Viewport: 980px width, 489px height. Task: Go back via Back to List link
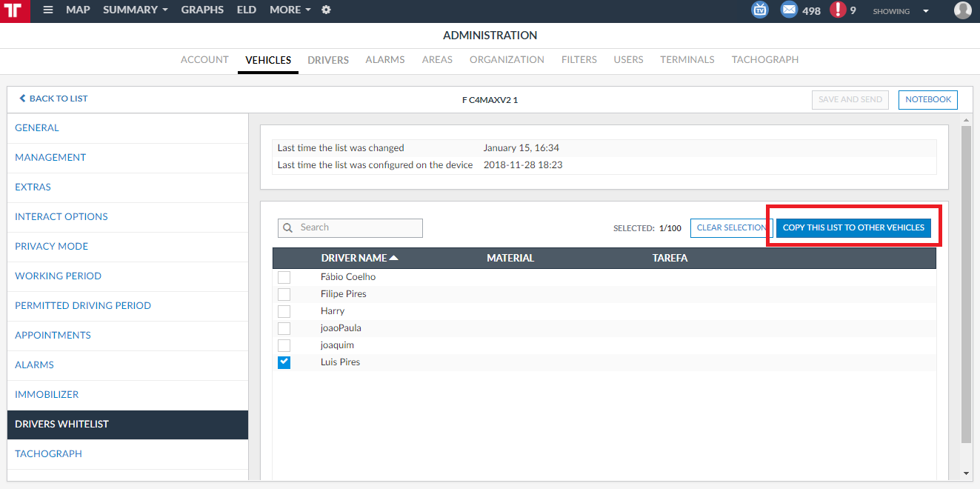tap(53, 99)
